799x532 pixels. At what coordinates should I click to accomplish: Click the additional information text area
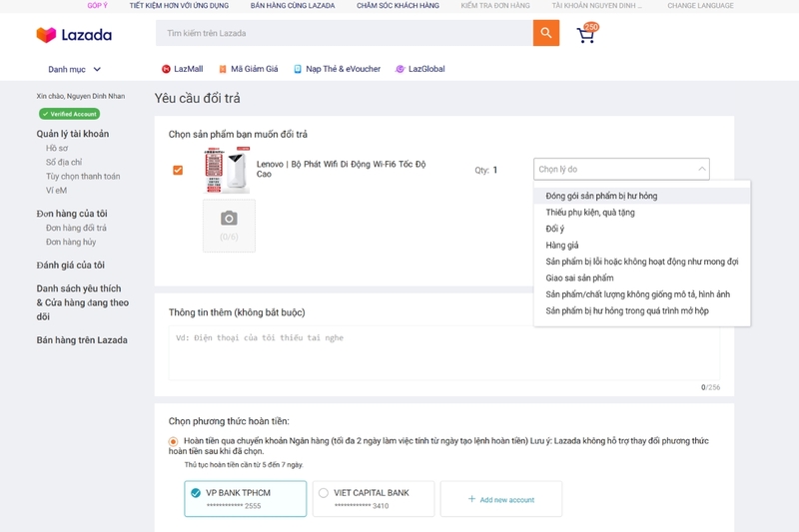click(x=443, y=352)
